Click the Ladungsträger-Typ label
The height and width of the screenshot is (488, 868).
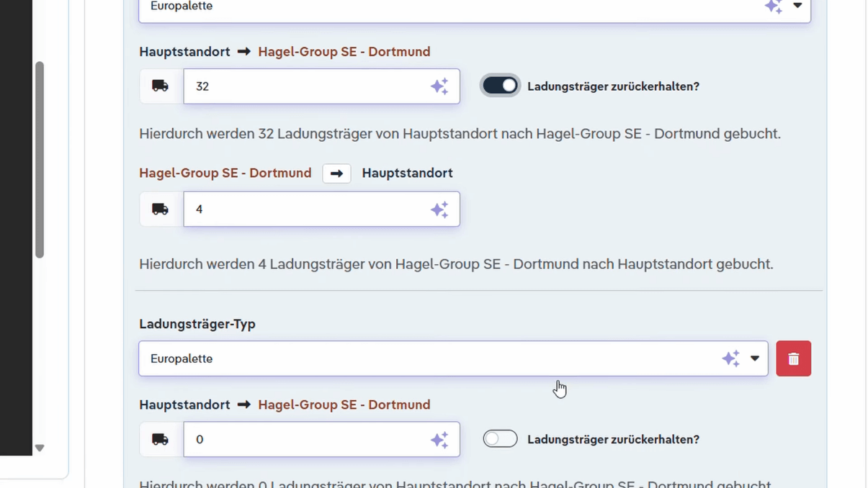(197, 325)
